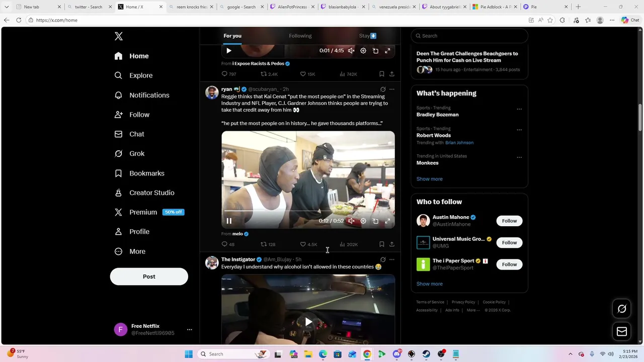Open Premium in the sidebar

[x=150, y=212]
